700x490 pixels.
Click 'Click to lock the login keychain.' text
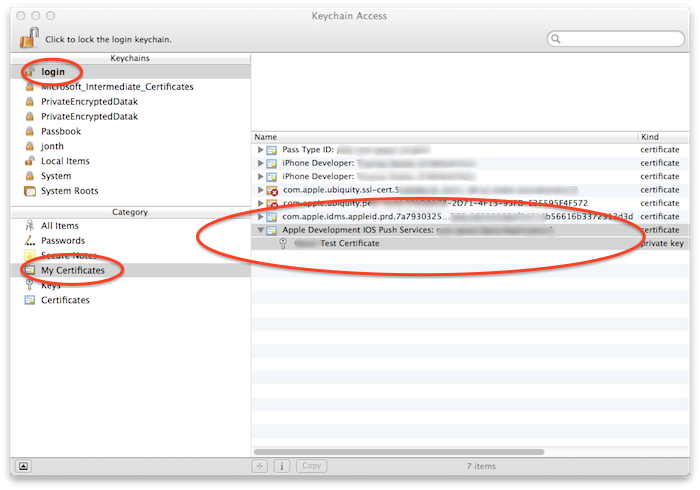108,39
